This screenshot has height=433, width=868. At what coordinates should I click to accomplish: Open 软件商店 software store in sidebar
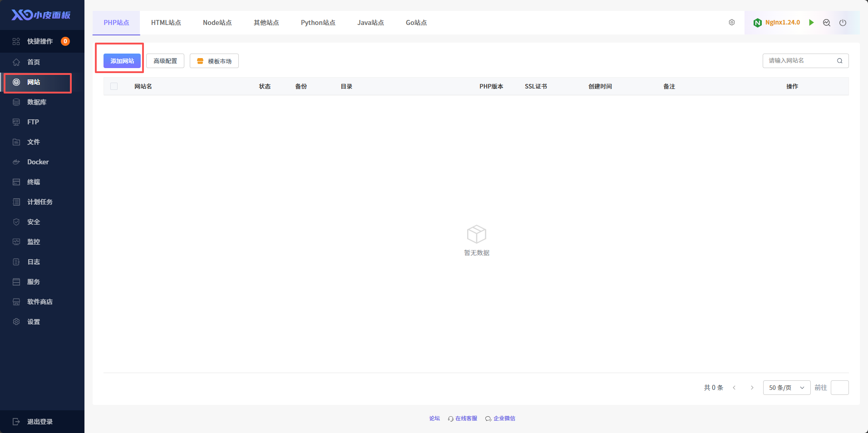39,302
